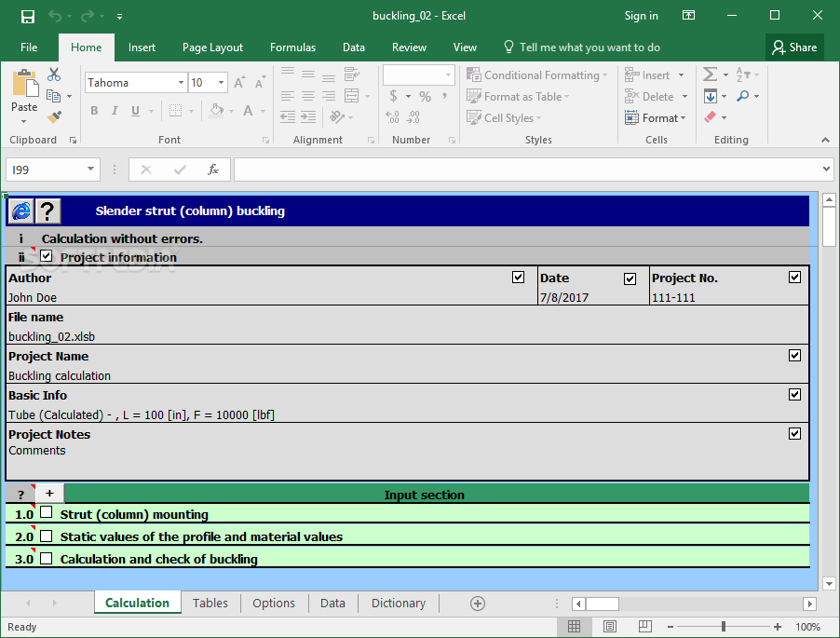Screen dimensions: 840x638
Task: Click the Wrap Text icon
Action: [351, 75]
